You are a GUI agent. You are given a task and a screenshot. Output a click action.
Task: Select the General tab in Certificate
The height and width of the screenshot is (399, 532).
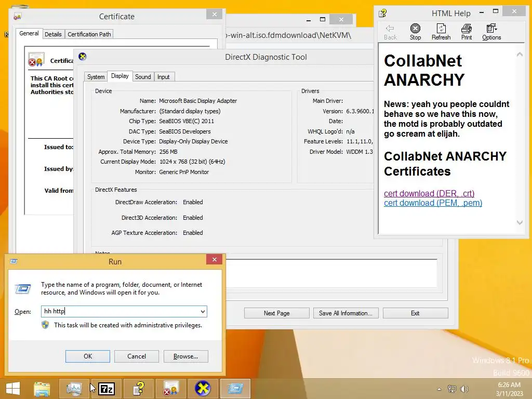point(29,33)
